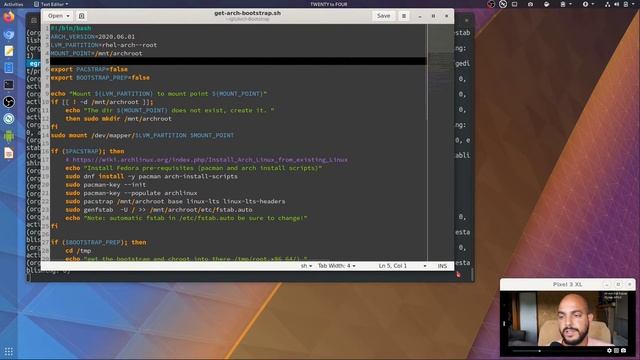
Task: Click the network status icon in top bar
Action: click(x=607, y=4)
